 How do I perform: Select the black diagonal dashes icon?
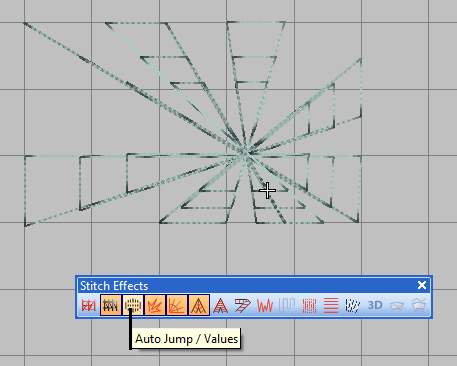(x=353, y=305)
